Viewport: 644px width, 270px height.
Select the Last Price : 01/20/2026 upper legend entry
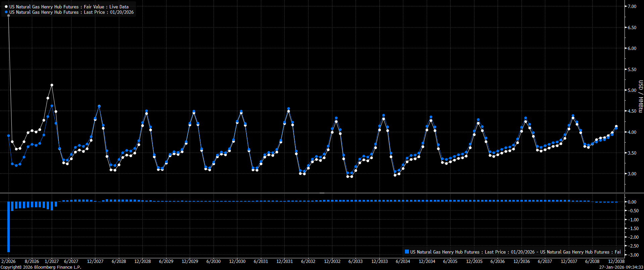pos(72,12)
